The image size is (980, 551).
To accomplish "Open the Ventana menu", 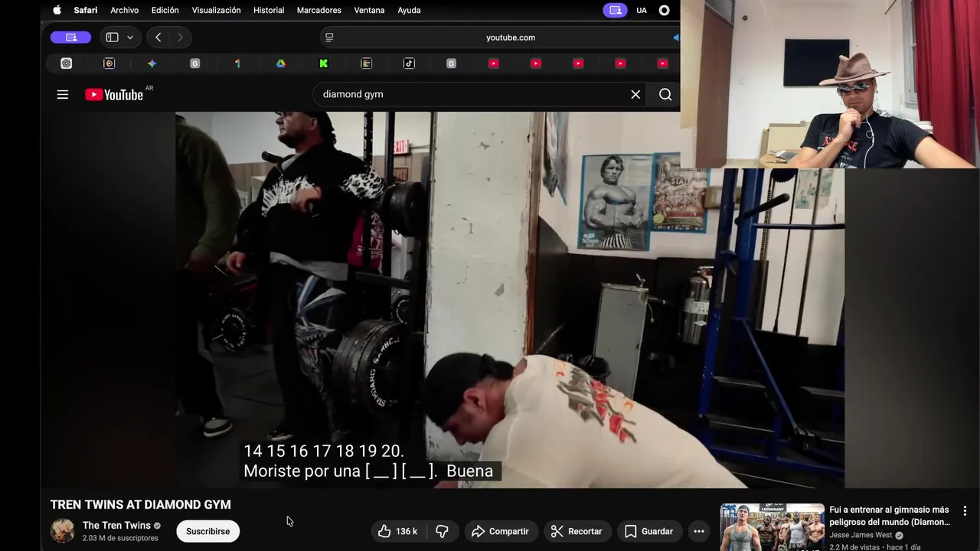I will tap(369, 10).
